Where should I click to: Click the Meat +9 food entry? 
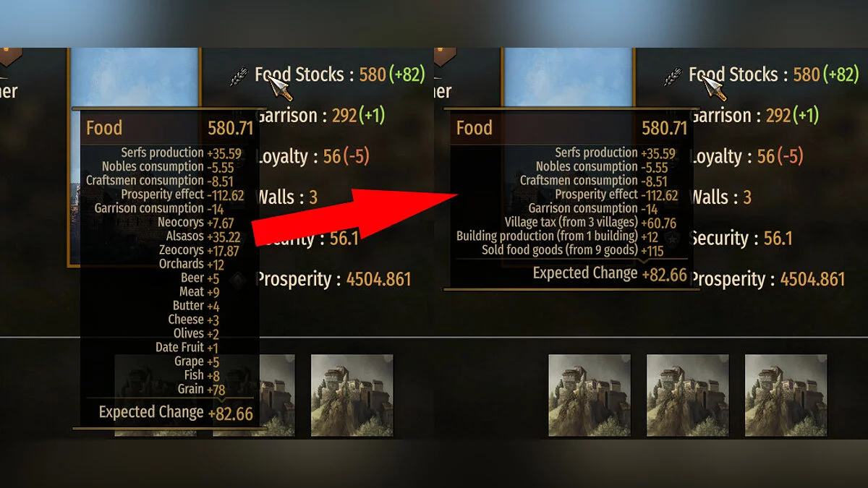click(x=200, y=291)
